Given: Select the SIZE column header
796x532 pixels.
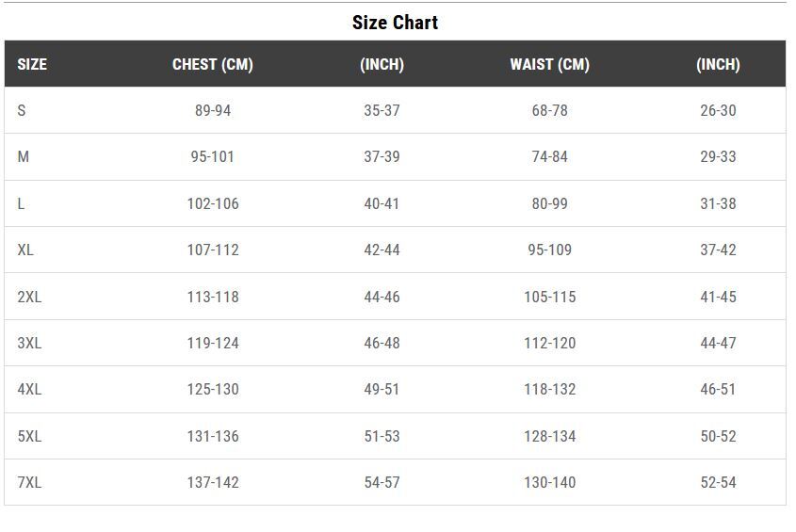Looking at the screenshot, I should click(x=32, y=64).
